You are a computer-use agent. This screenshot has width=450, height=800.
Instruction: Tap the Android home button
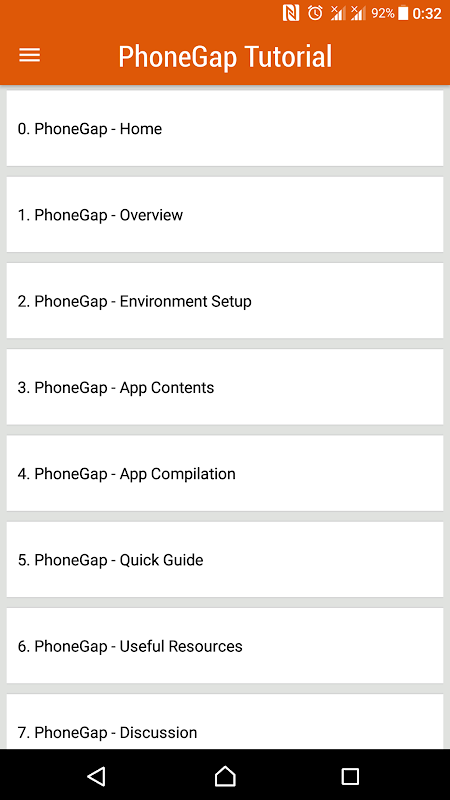[x=225, y=776]
